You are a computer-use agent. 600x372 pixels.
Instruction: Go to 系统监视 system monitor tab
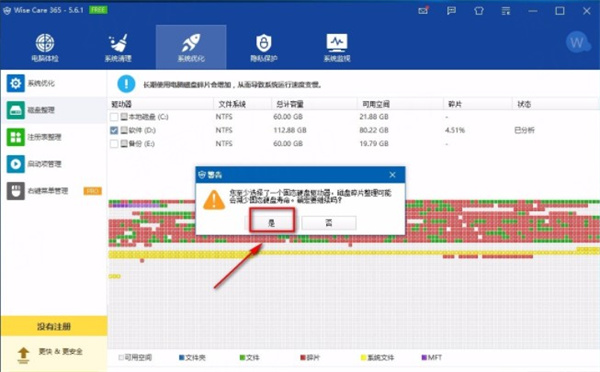(x=337, y=47)
